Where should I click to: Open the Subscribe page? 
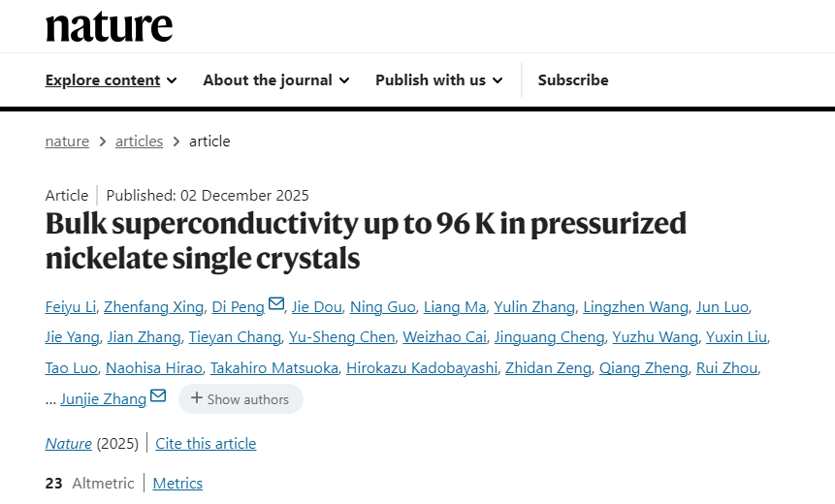[573, 80]
